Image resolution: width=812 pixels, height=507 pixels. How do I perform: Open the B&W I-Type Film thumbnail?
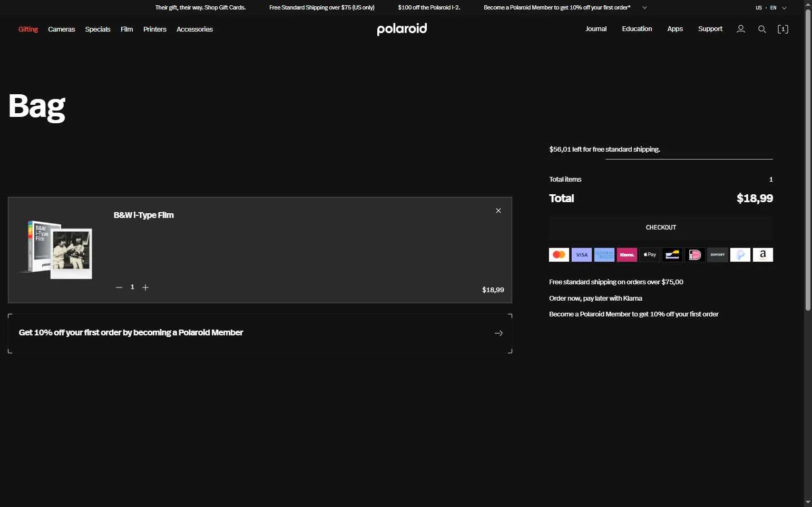(x=56, y=250)
